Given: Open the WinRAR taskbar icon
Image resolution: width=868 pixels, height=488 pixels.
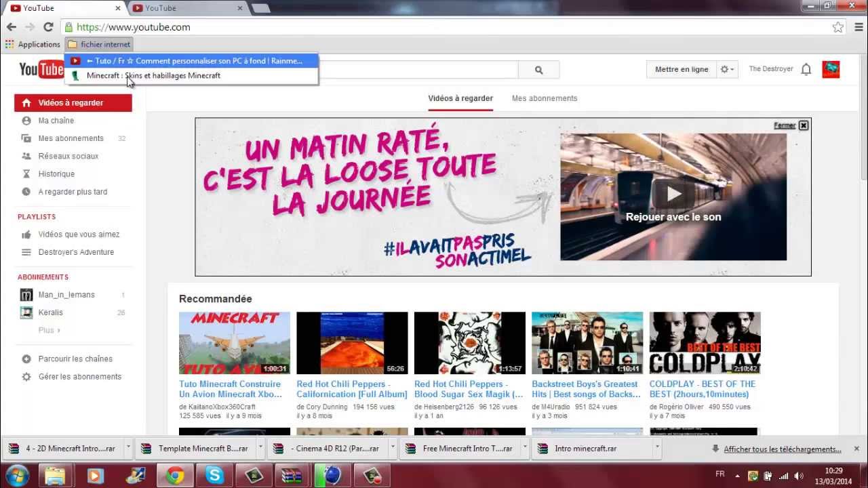Looking at the screenshot, I should point(292,475).
